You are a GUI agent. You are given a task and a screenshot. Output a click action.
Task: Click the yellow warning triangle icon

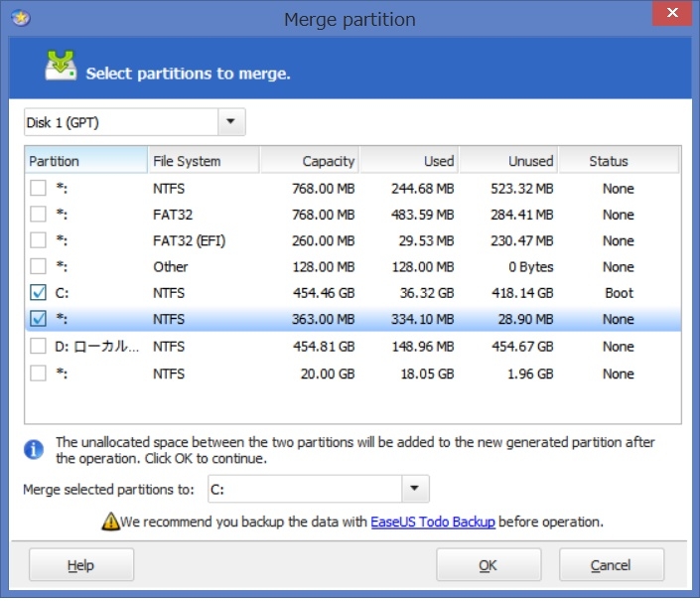pyautogui.click(x=110, y=522)
